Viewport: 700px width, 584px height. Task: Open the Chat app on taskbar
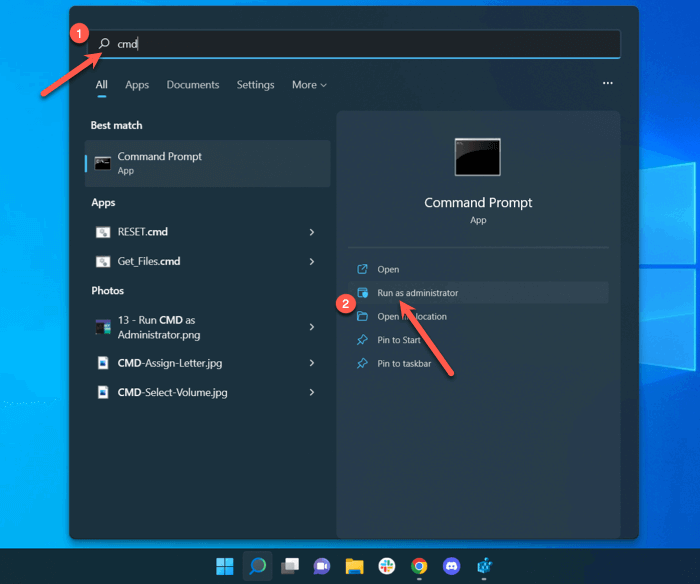[322, 566]
